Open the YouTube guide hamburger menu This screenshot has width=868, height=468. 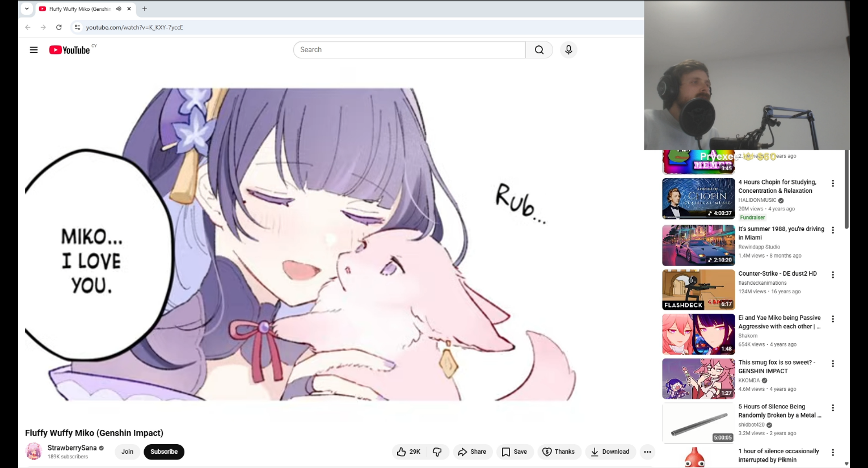point(33,50)
